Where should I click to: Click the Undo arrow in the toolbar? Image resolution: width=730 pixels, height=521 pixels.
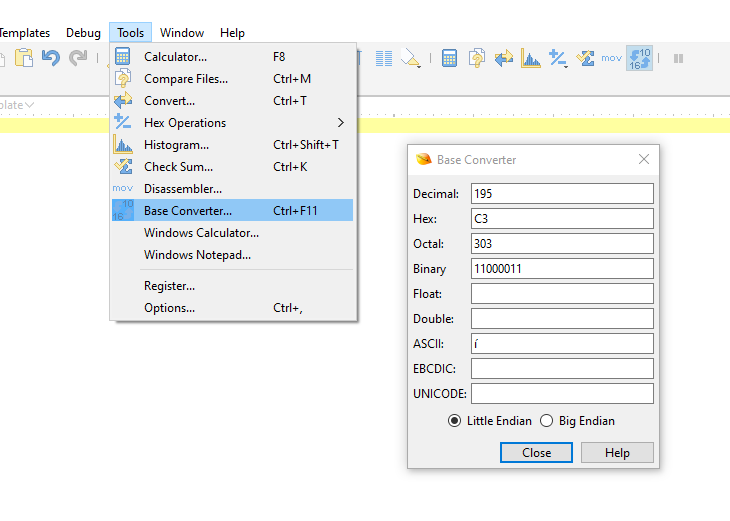point(51,59)
